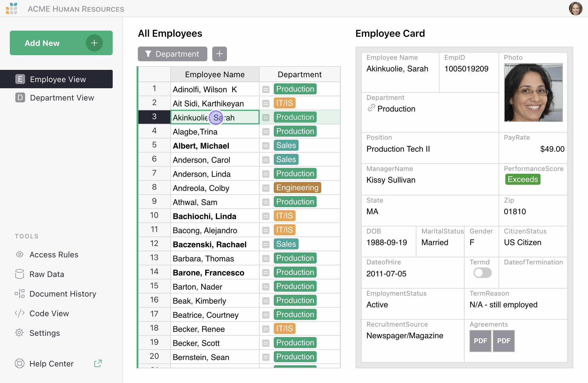
Task: Enable the filter on the employee list
Action: click(148, 54)
